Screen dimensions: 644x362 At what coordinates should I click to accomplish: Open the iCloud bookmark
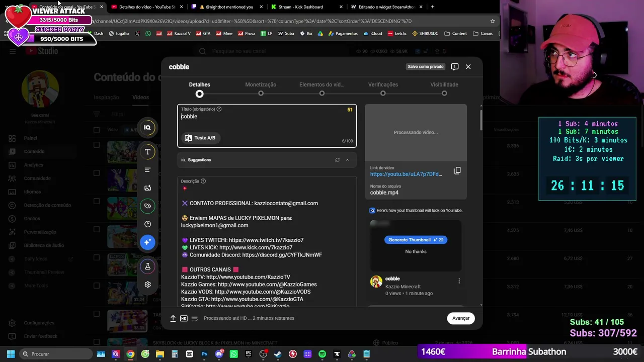point(372,34)
